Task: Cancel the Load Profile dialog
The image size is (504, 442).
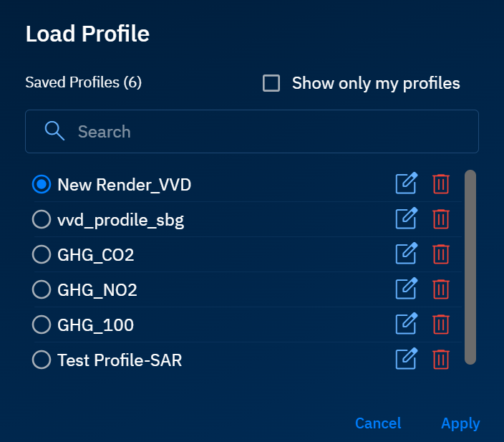Action: (378, 423)
